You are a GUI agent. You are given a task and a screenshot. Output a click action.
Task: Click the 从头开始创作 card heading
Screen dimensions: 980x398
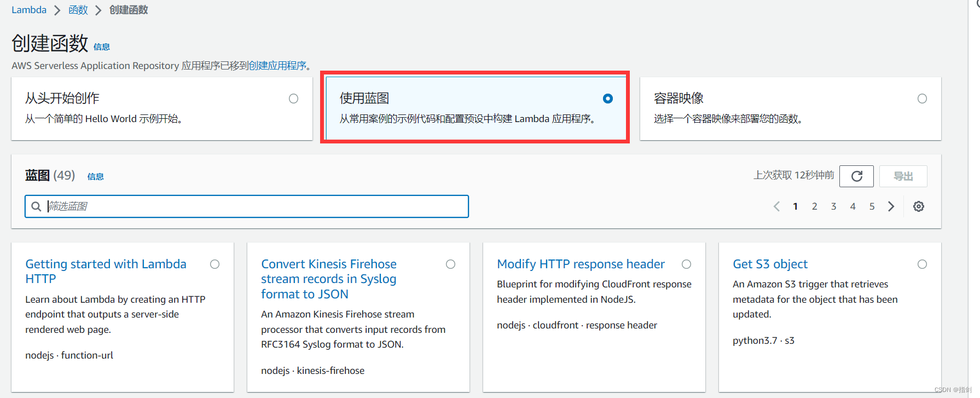pos(62,99)
